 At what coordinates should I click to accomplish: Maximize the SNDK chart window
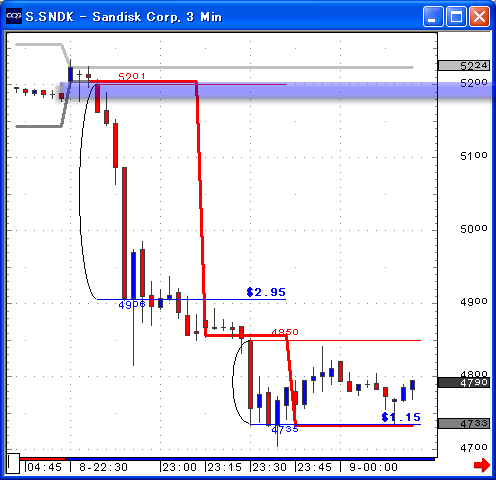coord(456,16)
